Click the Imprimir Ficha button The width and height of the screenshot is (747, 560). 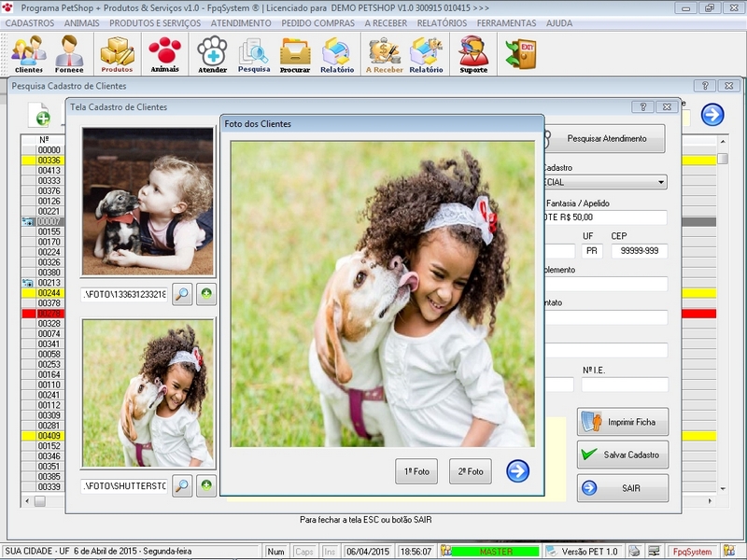click(x=623, y=422)
